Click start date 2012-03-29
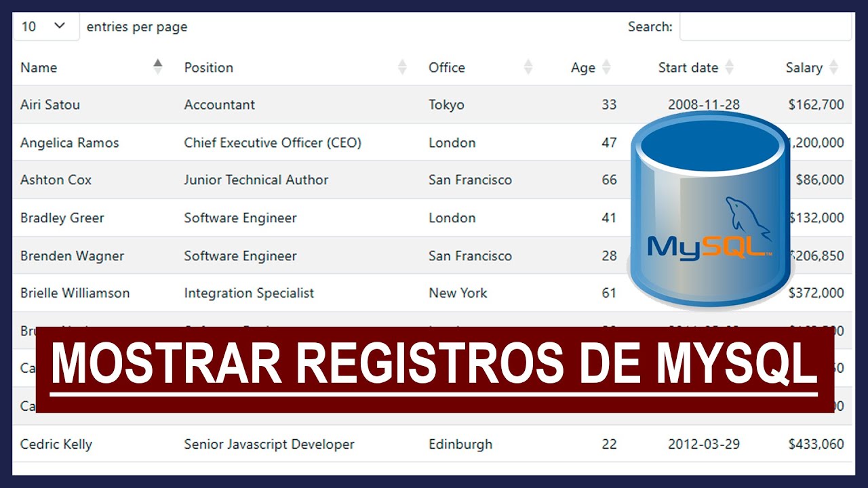 tap(704, 444)
